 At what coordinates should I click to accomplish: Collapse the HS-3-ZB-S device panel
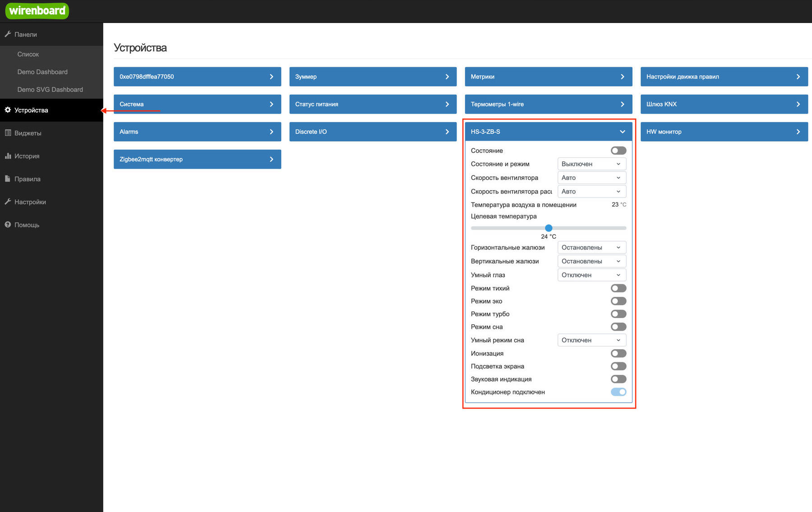coord(622,132)
